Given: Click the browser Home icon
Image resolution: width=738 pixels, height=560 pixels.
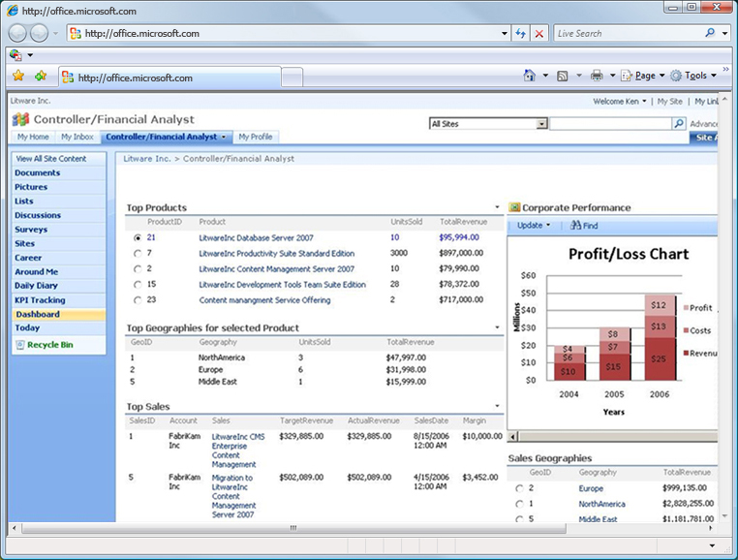Looking at the screenshot, I should (529, 76).
